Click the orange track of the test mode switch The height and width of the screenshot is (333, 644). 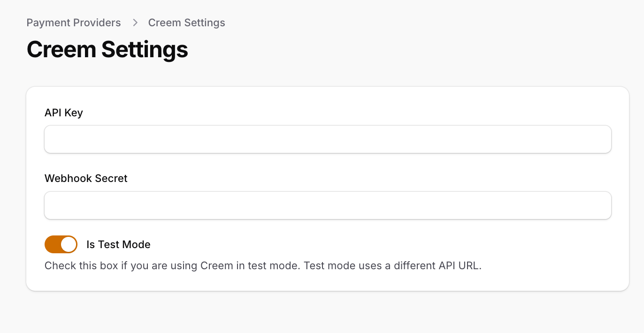pyautogui.click(x=52, y=244)
